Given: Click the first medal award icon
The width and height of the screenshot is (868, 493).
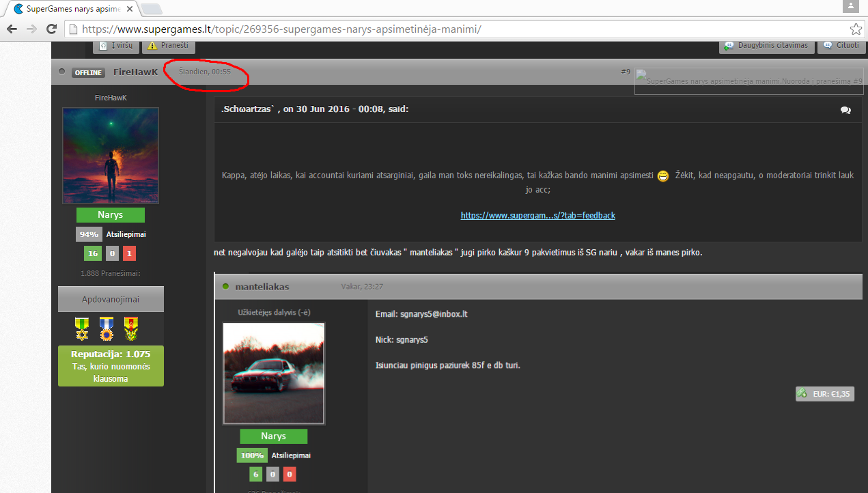Looking at the screenshot, I should tap(82, 328).
